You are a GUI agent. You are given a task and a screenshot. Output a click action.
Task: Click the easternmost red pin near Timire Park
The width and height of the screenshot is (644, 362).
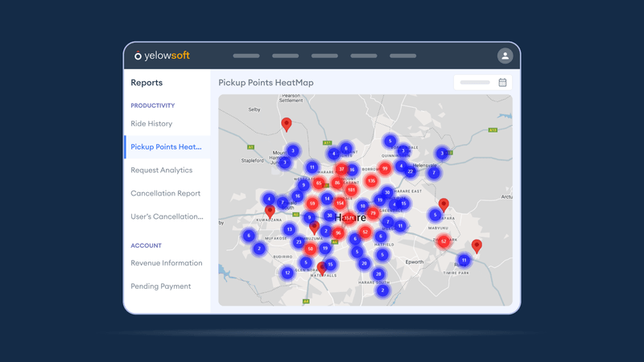pos(476,245)
